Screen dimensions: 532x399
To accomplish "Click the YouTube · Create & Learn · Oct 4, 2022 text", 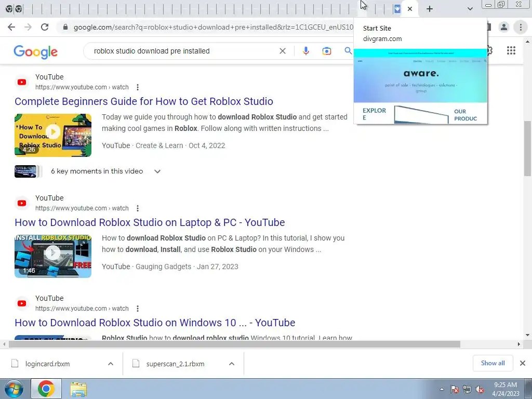I will [x=164, y=145].
